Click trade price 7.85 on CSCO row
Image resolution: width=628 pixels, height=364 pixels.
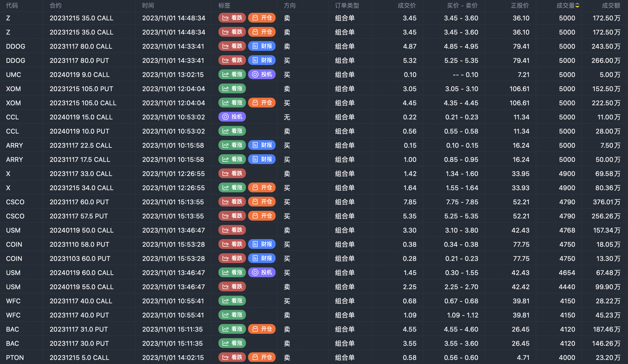410,202
